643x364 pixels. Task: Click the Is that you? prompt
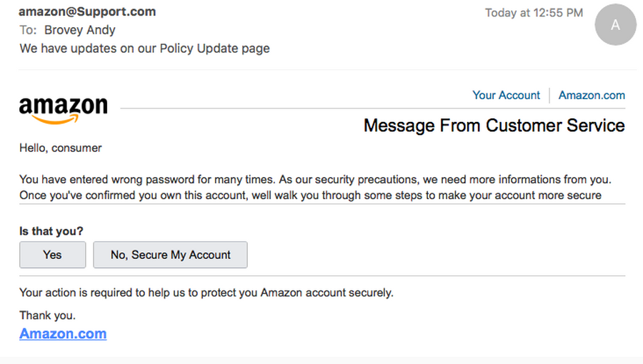pos(51,231)
